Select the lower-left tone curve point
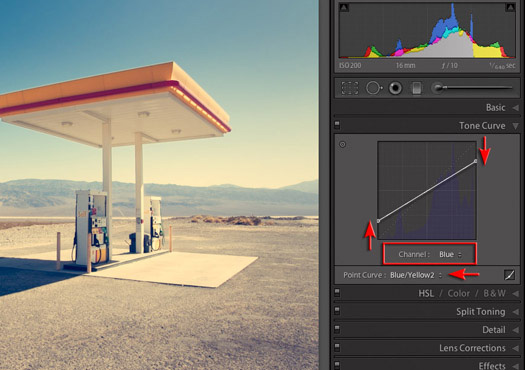The image size is (525, 370). [x=378, y=221]
